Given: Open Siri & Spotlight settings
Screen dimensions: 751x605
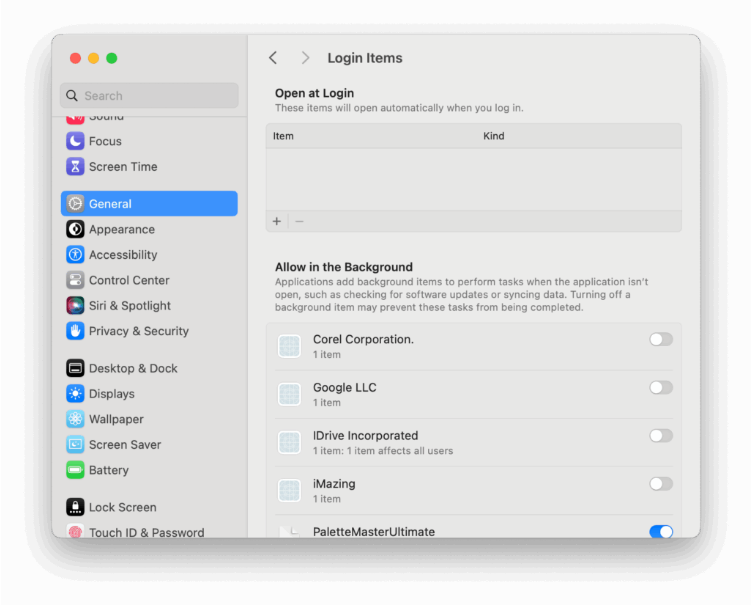Looking at the screenshot, I should 149,306.
